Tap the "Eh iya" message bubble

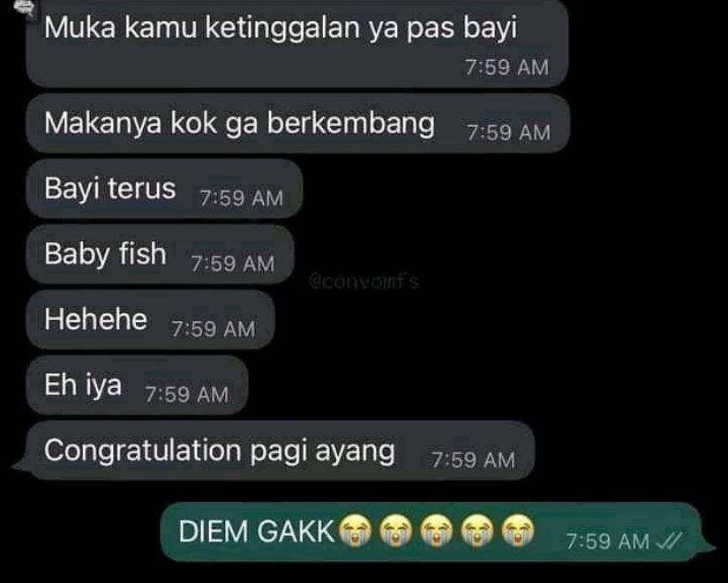[137, 385]
